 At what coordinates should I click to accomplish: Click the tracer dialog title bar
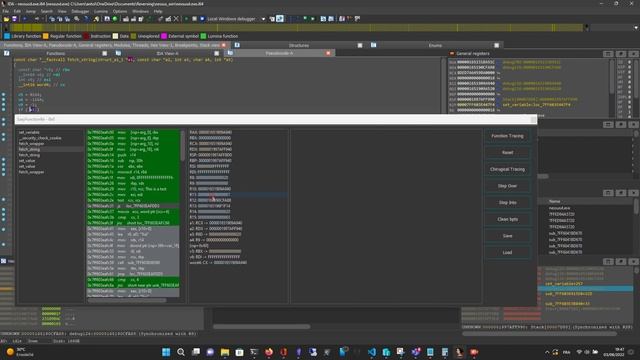pyautogui.click(x=276, y=119)
